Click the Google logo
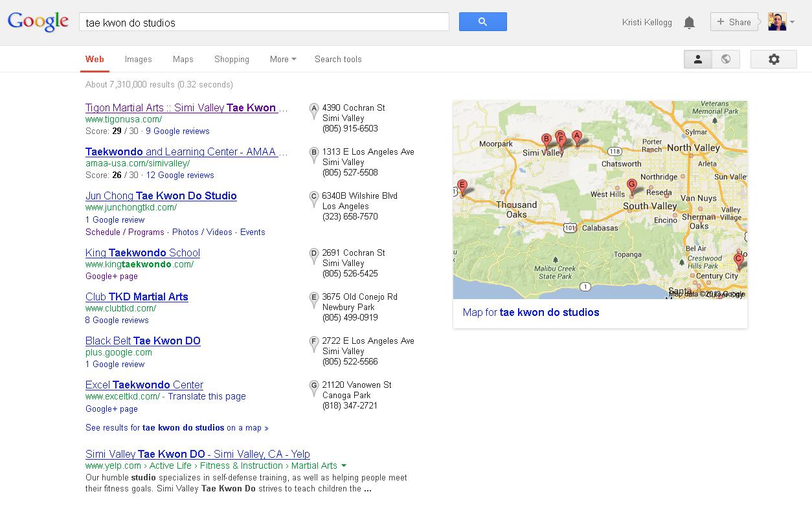The width and height of the screenshot is (812, 505). tap(38, 22)
